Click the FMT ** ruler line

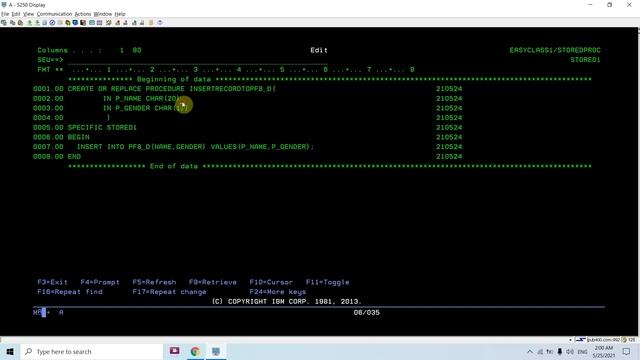(x=226, y=69)
